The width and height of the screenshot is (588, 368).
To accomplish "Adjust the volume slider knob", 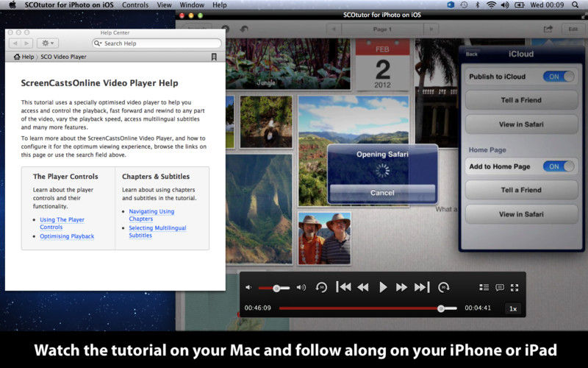I will click(276, 289).
